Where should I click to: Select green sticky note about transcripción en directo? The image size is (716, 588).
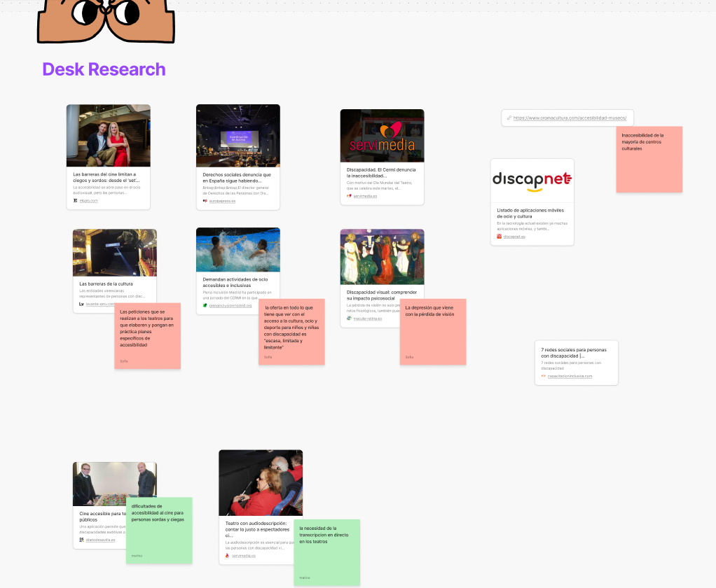tap(326, 552)
